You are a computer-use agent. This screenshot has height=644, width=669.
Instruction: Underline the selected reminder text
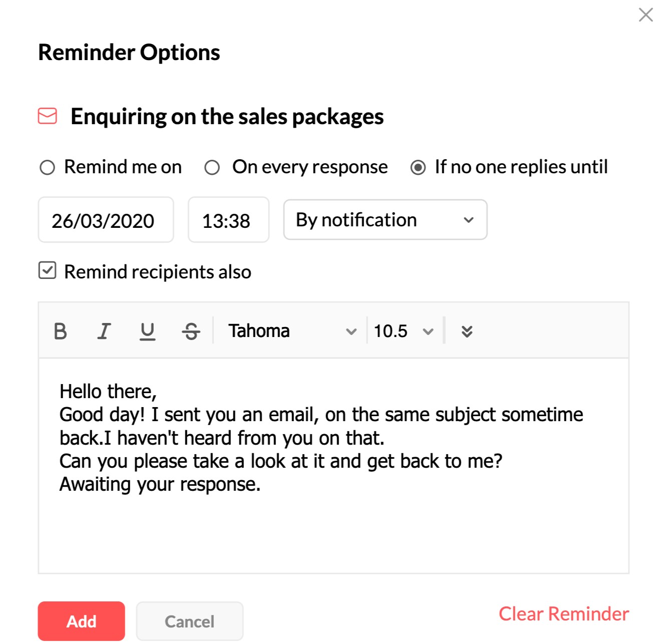[147, 331]
